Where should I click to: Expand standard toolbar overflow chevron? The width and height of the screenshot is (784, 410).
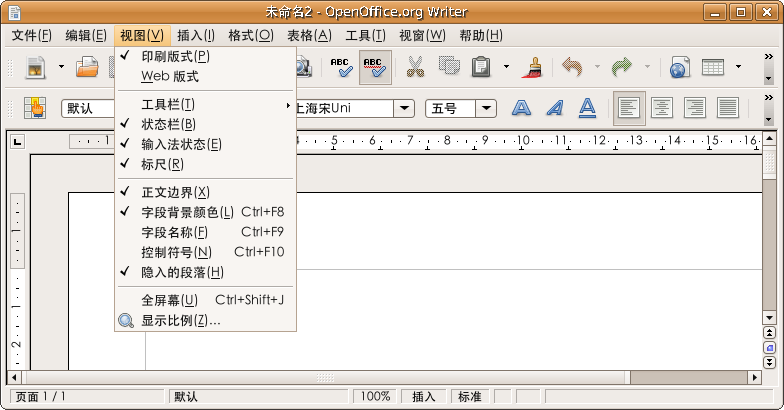coord(769,56)
